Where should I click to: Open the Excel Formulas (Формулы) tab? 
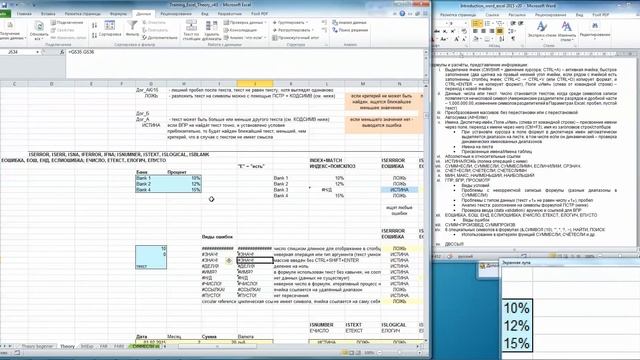118,14
